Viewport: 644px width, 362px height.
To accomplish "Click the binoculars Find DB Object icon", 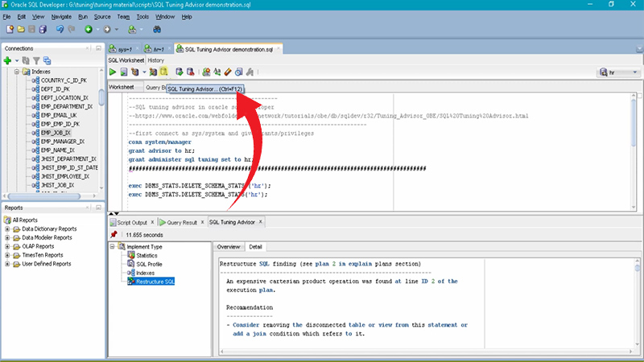I will [157, 30].
